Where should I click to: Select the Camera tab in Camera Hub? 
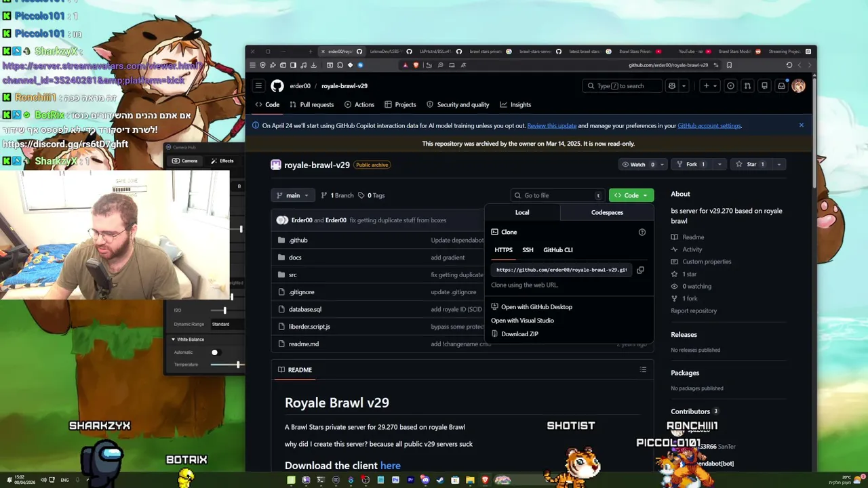coord(184,161)
